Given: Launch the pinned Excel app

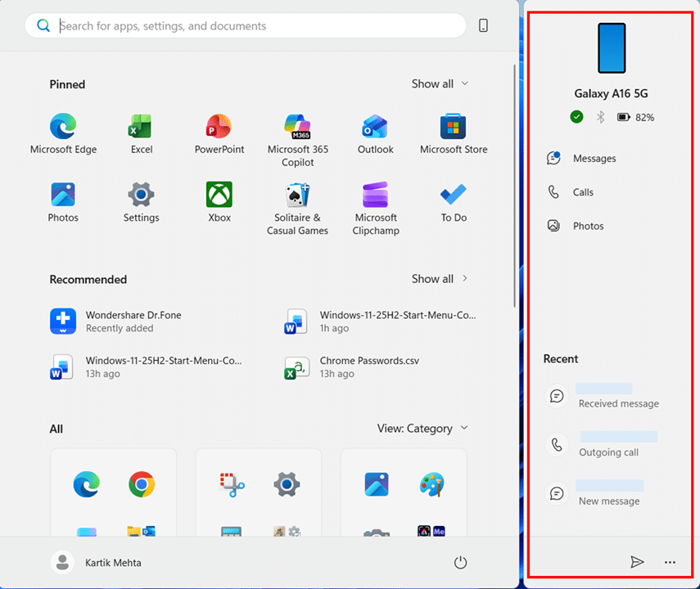Looking at the screenshot, I should [142, 134].
